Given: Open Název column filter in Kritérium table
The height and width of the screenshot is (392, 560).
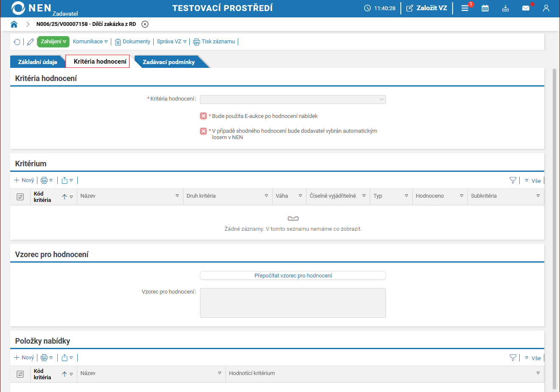Looking at the screenshot, I should point(177,196).
